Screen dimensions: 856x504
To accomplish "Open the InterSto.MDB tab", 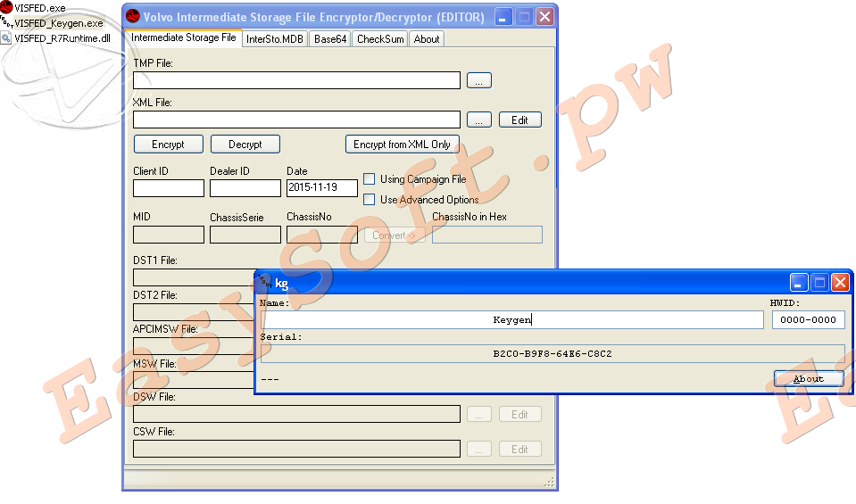I will pyautogui.click(x=275, y=39).
